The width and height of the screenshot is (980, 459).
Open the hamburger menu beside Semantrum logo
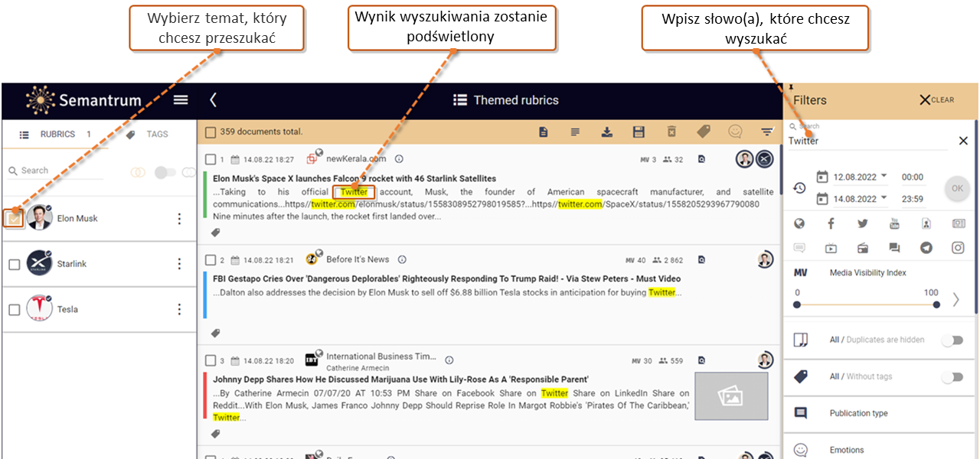click(181, 100)
